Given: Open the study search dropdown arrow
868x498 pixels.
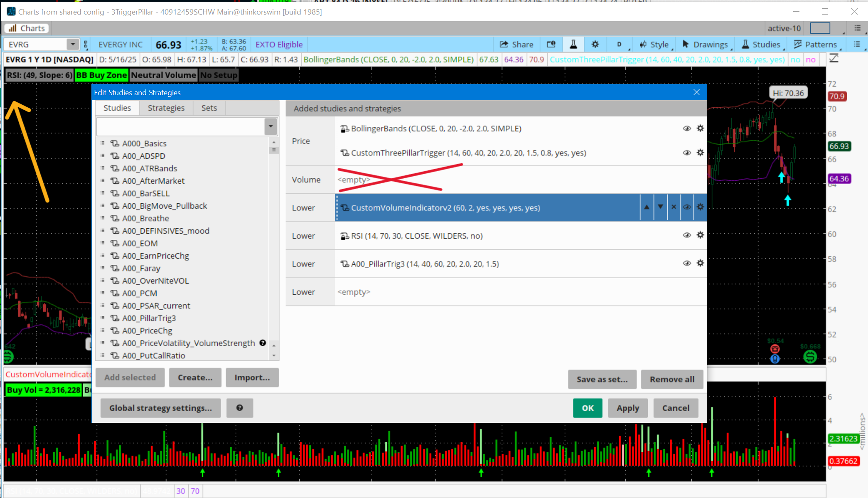Looking at the screenshot, I should click(x=270, y=126).
